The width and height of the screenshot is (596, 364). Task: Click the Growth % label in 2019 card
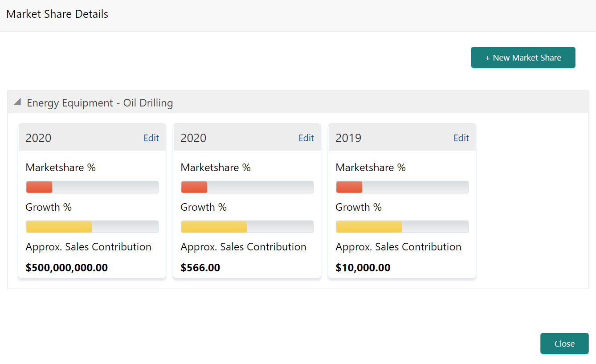359,207
